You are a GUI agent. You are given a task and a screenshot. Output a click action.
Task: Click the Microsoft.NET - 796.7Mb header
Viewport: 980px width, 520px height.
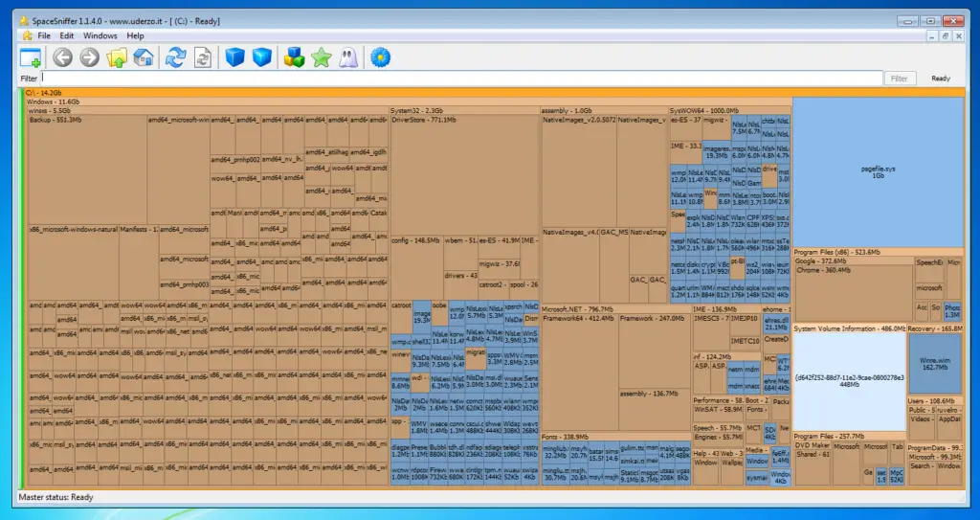615,309
